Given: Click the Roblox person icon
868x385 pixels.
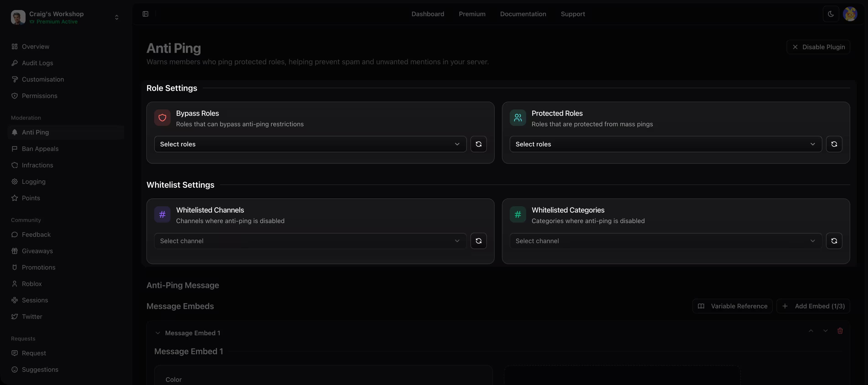Looking at the screenshot, I should click(x=14, y=284).
